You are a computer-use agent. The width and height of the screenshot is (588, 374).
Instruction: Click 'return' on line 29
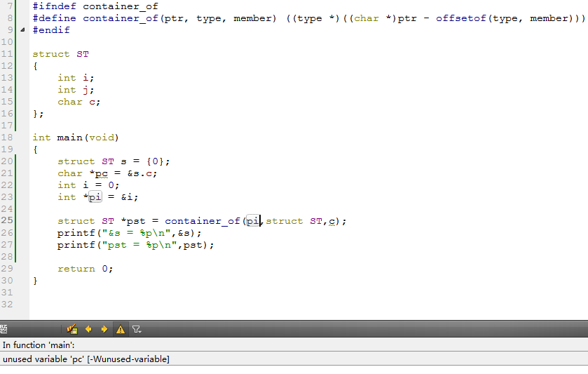click(x=76, y=269)
